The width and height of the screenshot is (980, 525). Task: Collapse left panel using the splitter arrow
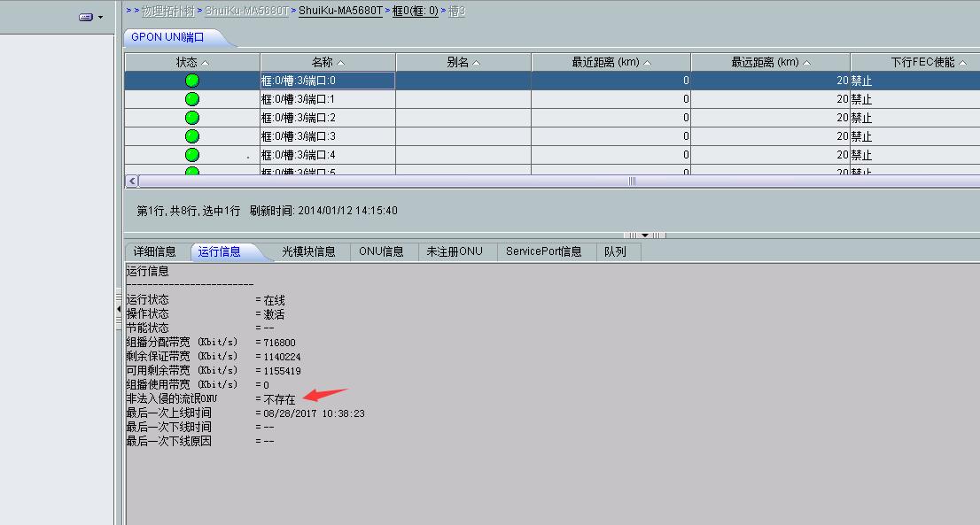coord(119,308)
